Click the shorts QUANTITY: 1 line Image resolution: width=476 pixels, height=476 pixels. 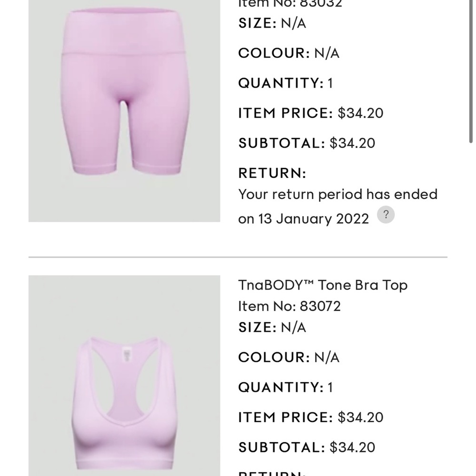[286, 83]
